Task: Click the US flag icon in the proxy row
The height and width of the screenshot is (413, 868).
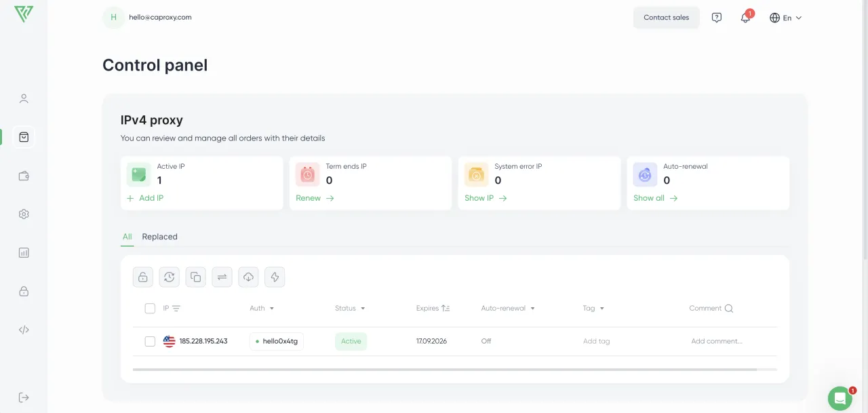Action: pyautogui.click(x=170, y=341)
